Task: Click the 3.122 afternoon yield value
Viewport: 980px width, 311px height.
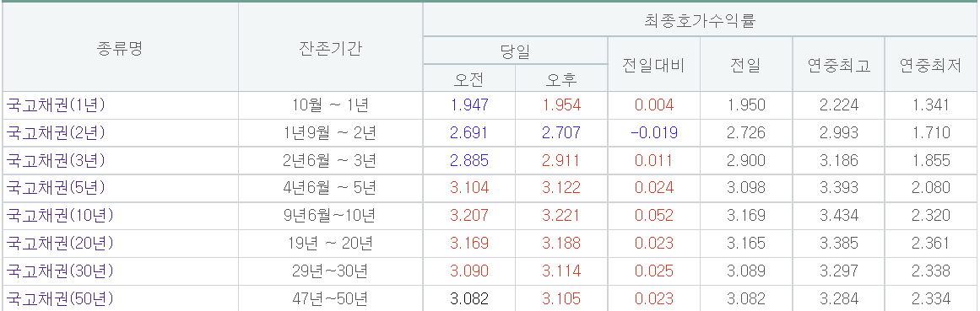Action: (x=561, y=188)
